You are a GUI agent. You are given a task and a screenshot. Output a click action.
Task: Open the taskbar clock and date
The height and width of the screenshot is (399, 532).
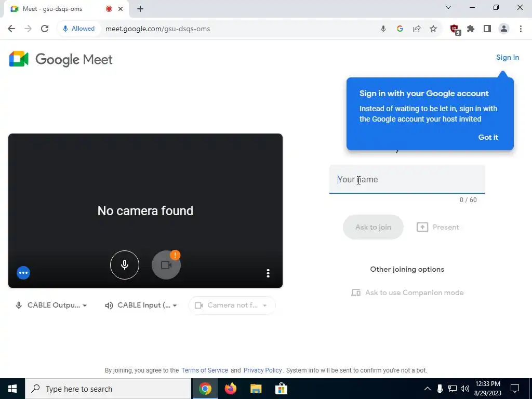[487, 389]
